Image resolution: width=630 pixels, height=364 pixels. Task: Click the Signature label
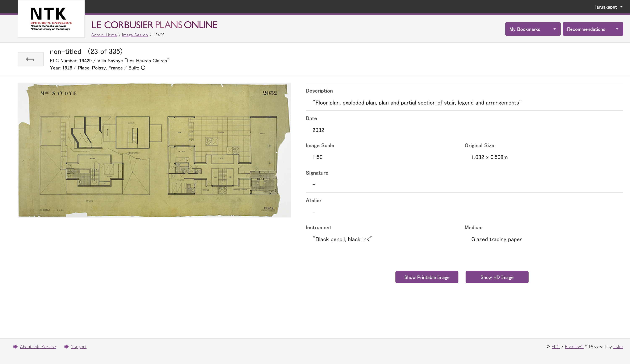point(317,173)
